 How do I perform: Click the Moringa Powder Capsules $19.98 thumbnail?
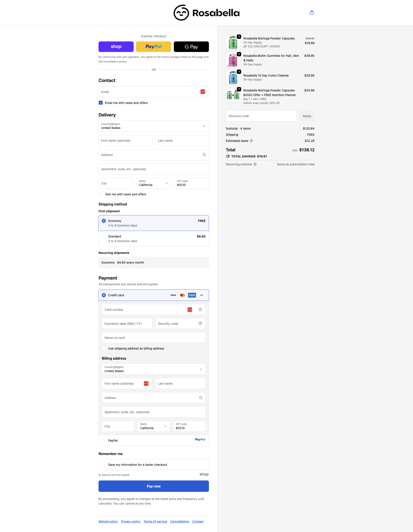tap(233, 43)
